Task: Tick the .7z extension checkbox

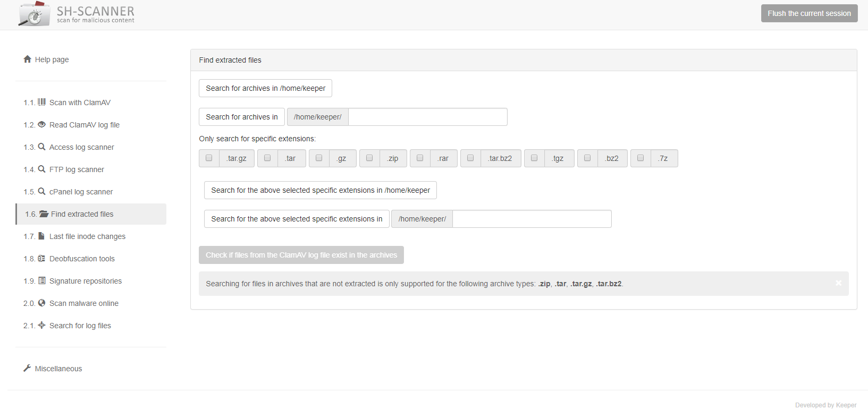Action: tap(641, 158)
